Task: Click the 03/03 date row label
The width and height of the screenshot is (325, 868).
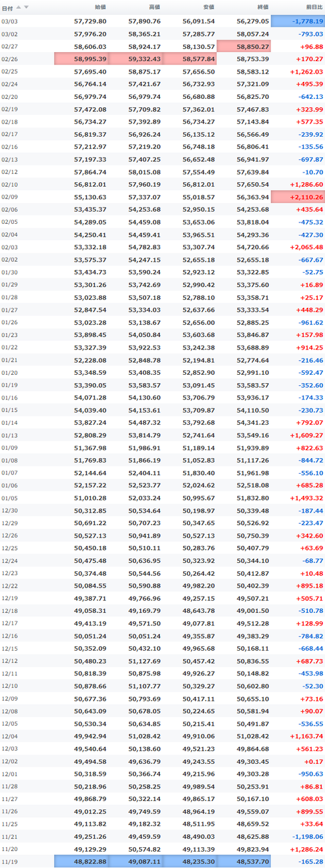Action: click(10, 21)
